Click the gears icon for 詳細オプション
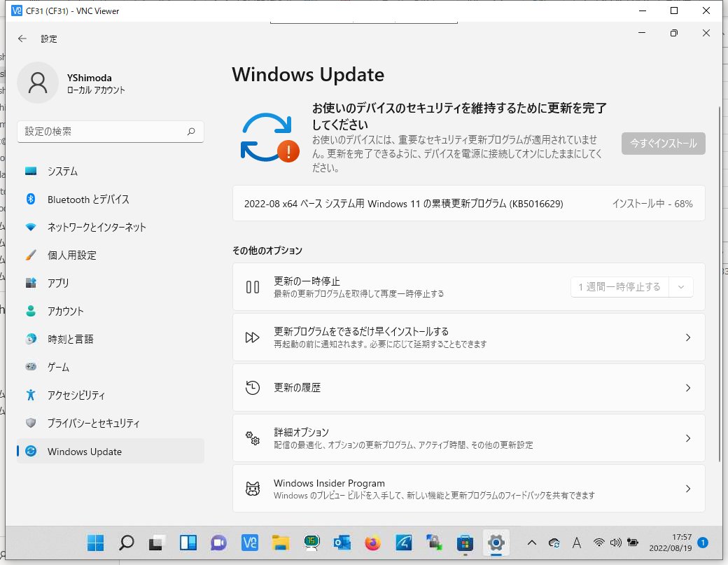Viewport: 728px width, 565px height. 253,438
